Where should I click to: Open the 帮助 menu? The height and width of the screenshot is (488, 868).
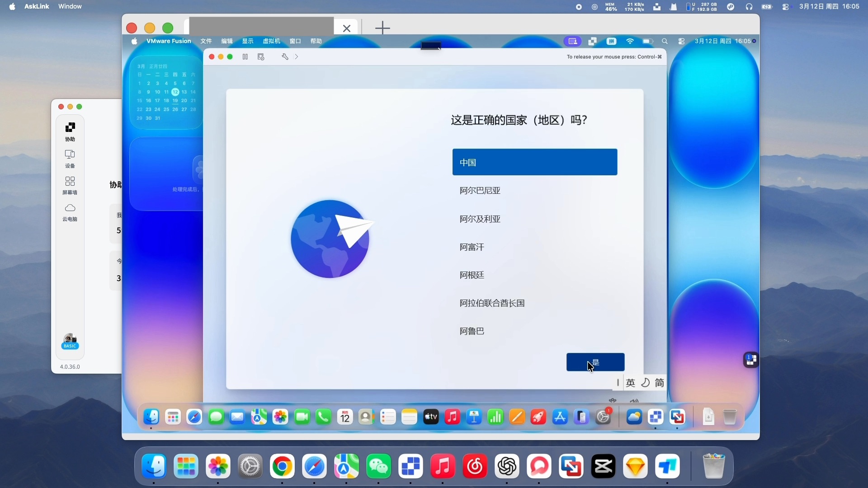tap(316, 41)
